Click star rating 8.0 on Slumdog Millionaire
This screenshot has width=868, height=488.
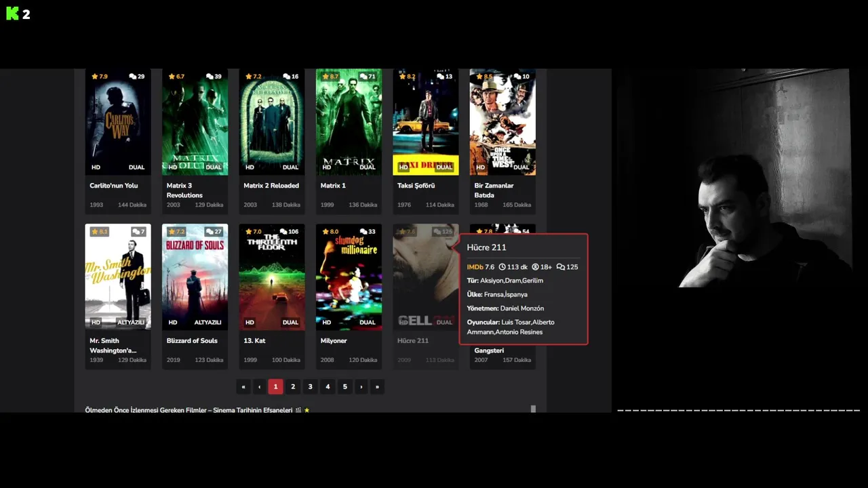(x=330, y=232)
